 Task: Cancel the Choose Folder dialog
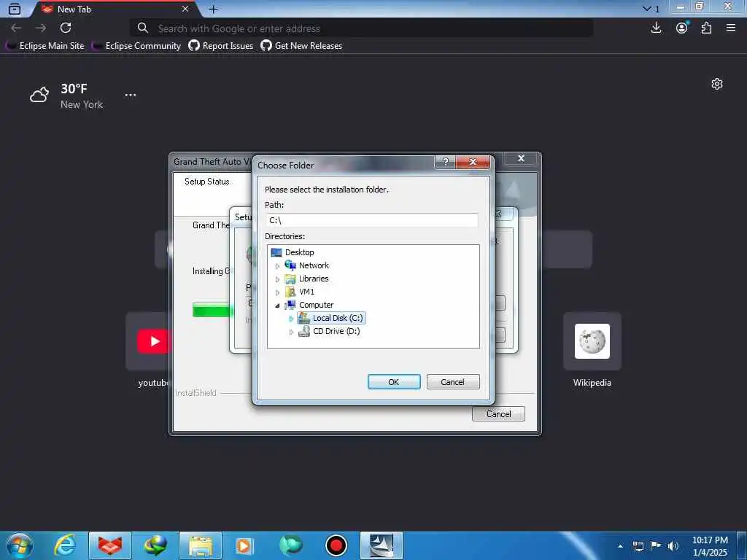pos(452,382)
